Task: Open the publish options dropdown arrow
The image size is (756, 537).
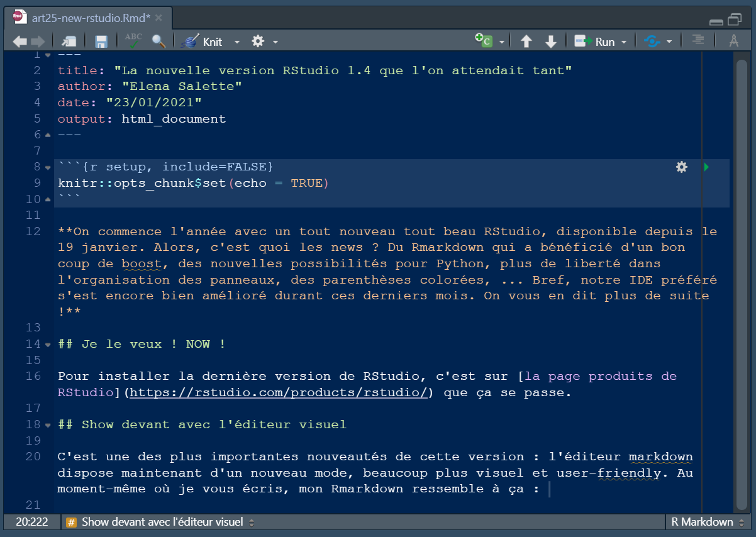Action: [x=669, y=42]
